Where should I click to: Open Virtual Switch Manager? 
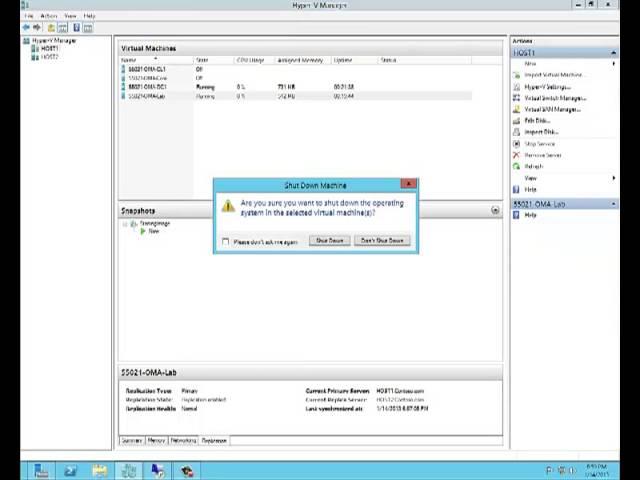pyautogui.click(x=554, y=98)
